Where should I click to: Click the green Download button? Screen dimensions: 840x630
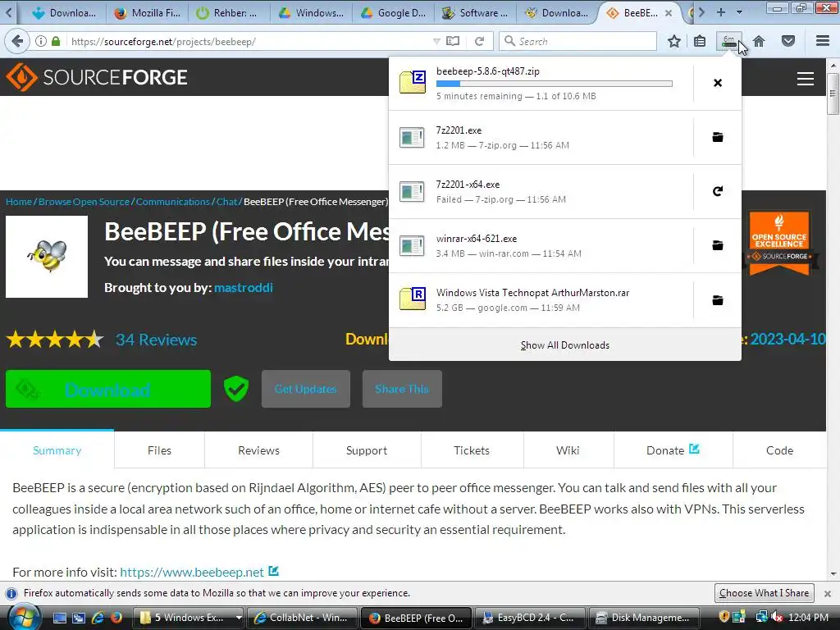(108, 389)
